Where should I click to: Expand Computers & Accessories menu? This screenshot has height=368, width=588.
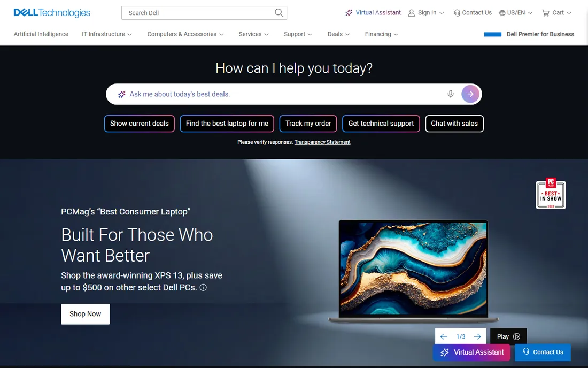(x=185, y=34)
